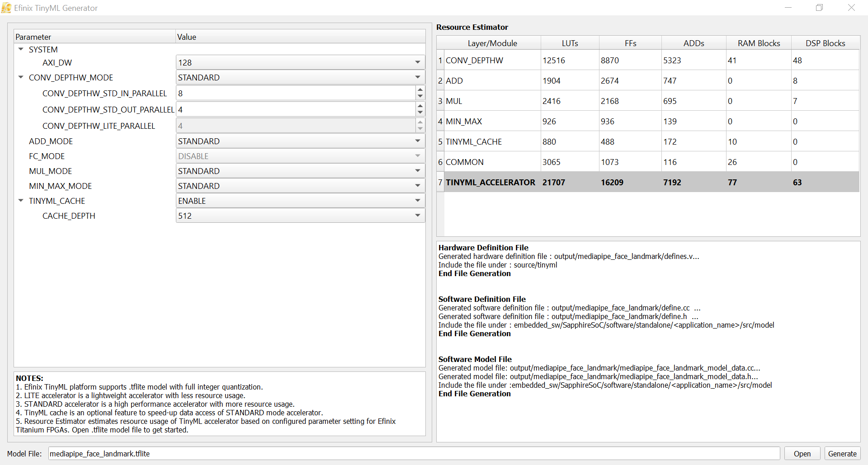Viewport: 868px width, 465px height.
Task: Decrease CONV_DEPTHW_STD_OUT_PARALLEL with down arrow
Action: [420, 113]
